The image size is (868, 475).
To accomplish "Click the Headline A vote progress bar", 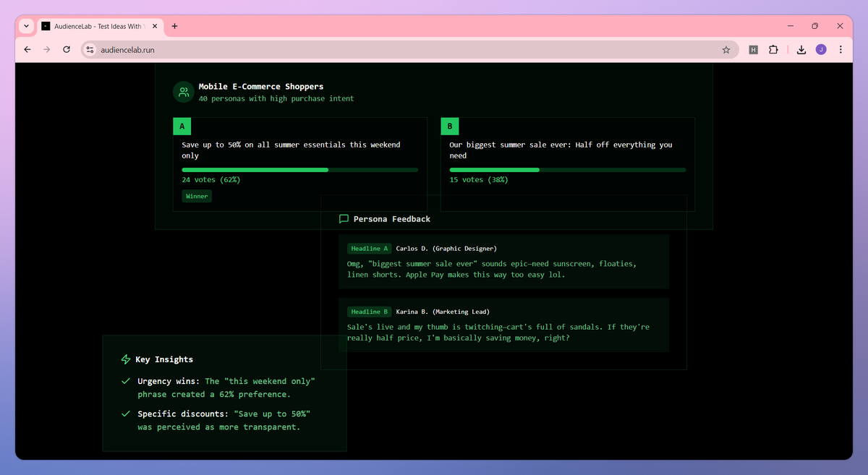I will point(299,170).
